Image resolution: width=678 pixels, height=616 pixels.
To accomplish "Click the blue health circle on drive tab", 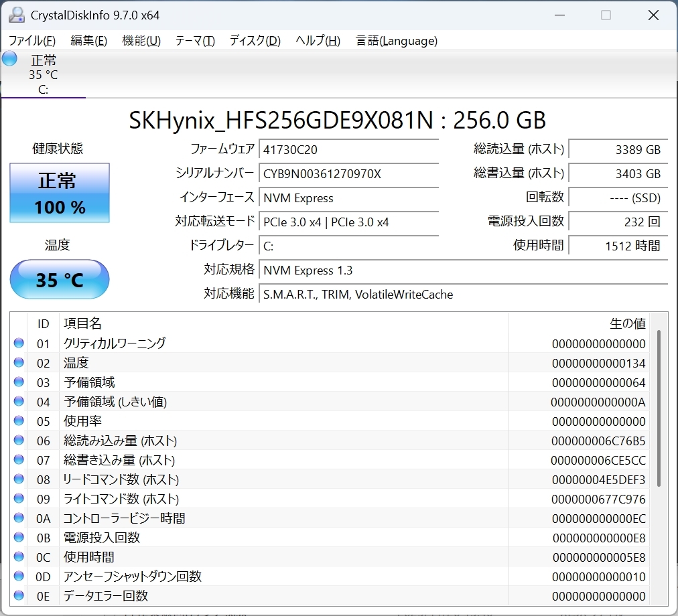I will (9, 58).
